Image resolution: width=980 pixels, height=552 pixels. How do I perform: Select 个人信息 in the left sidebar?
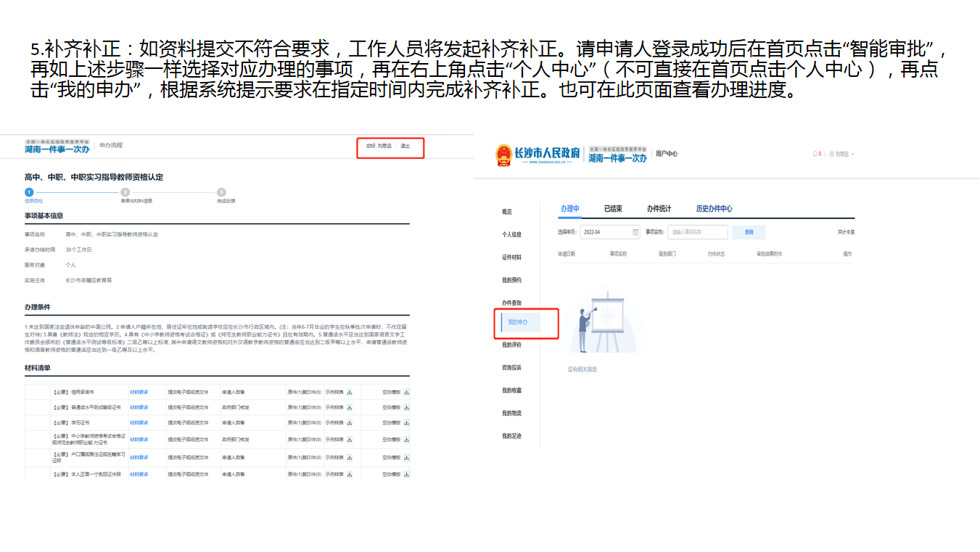click(511, 234)
